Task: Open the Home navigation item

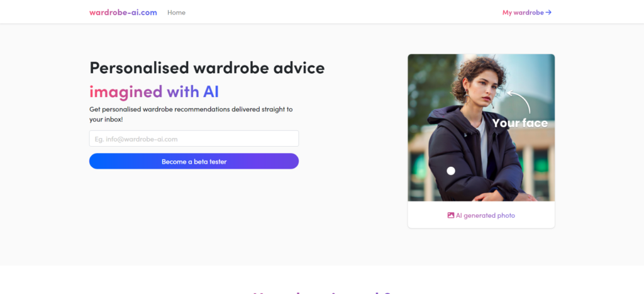Action: [176, 13]
